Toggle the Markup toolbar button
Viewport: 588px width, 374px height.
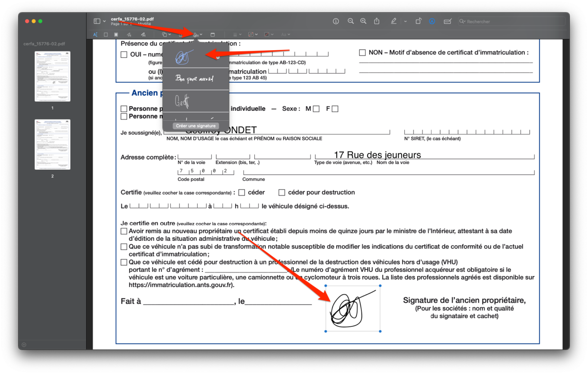(432, 21)
